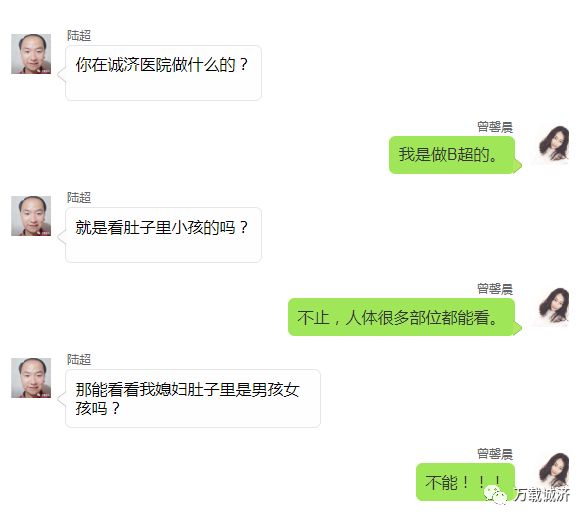Click 曾馨晨's avatar beside 我是做B超的
Viewport: 588px width, 521px height.
553,145
